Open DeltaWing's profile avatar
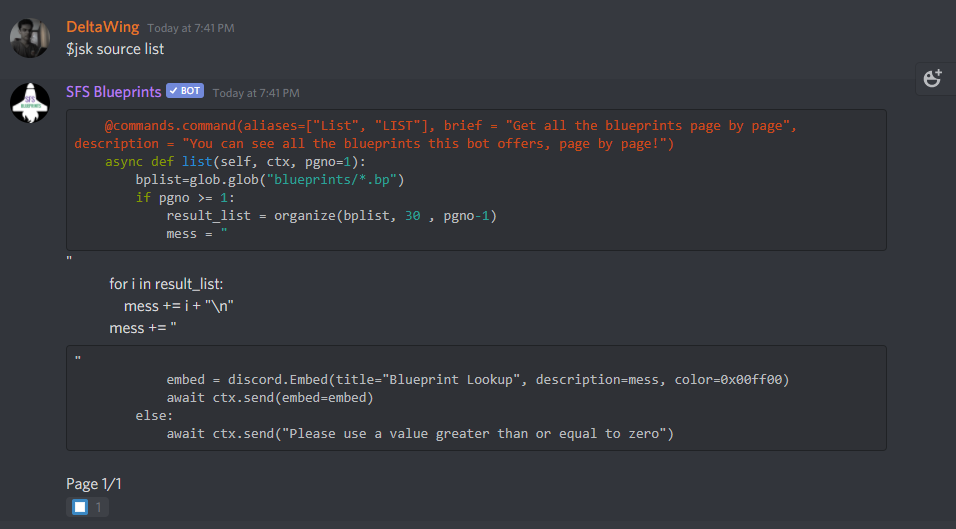This screenshot has height=529, width=956. 30,38
